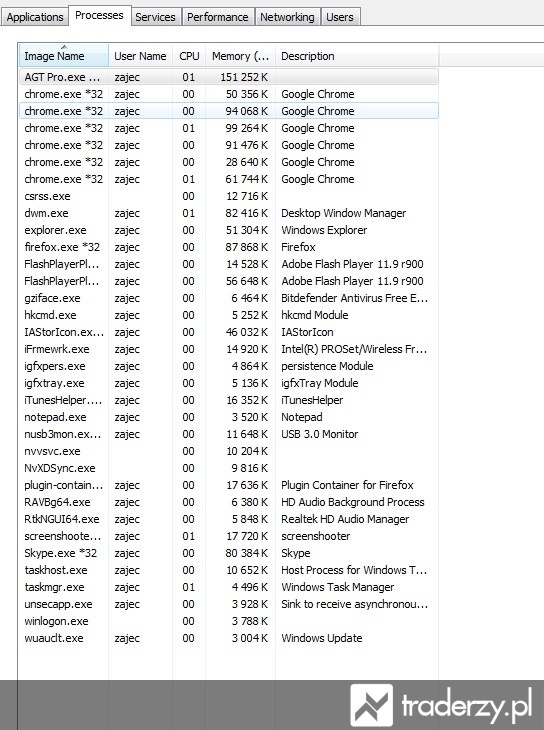Viewport: 544px width, 730px height.
Task: Select the taskhost.exe process
Action: point(229,570)
